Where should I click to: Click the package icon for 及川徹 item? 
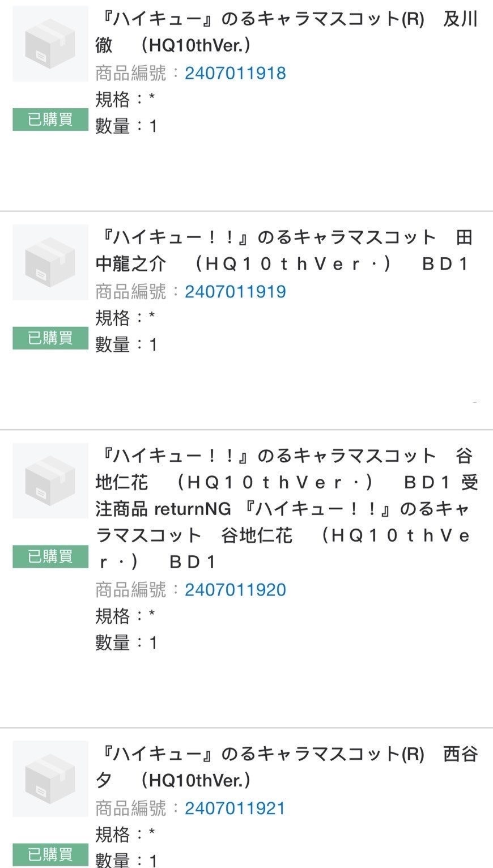click(50, 44)
